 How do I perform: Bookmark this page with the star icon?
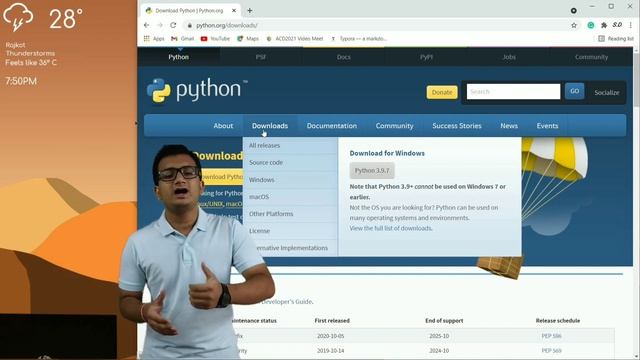point(574,25)
